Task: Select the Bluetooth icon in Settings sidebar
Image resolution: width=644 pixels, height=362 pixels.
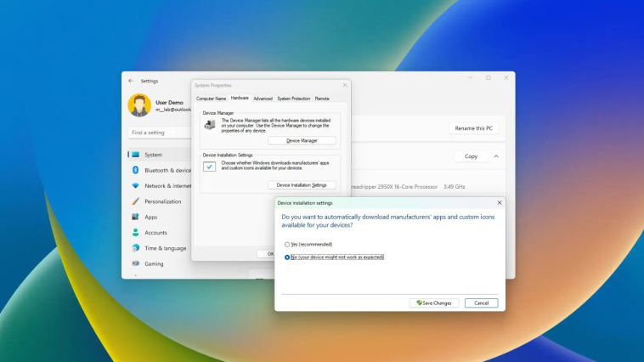Action: point(135,170)
